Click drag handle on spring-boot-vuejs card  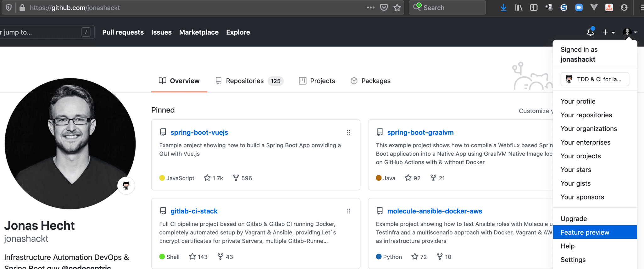pyautogui.click(x=348, y=132)
